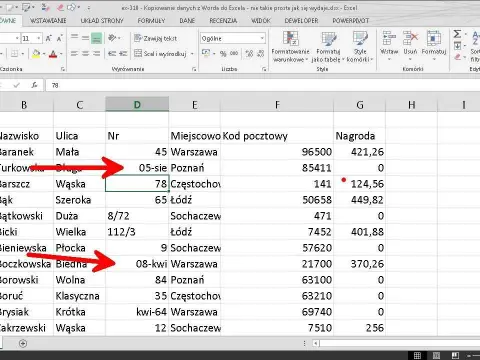The height and width of the screenshot is (360, 480).
Task: Switch to the WIDOK tab
Action: (x=261, y=21)
